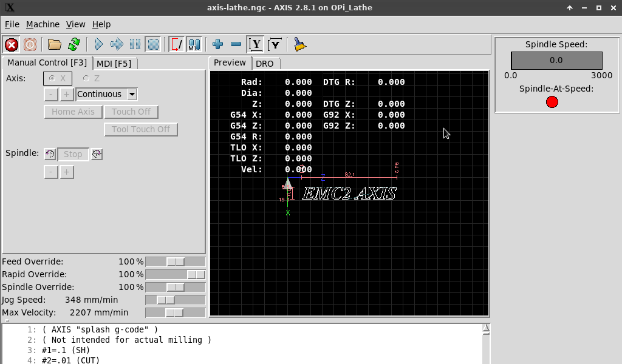This screenshot has width=622, height=364.
Task: Switch to the Preview tab
Action: (x=230, y=62)
